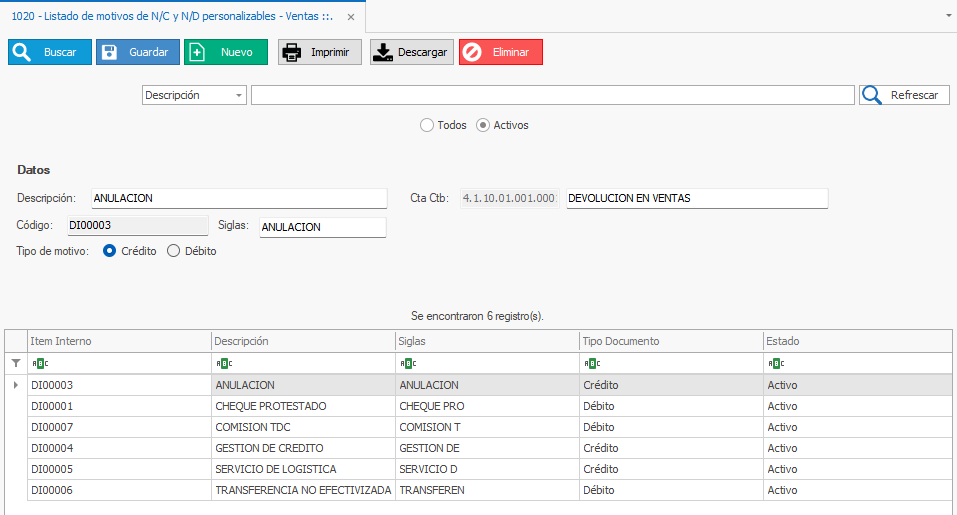
Task: Open the Descripción search field dropdown
Action: pos(239,95)
